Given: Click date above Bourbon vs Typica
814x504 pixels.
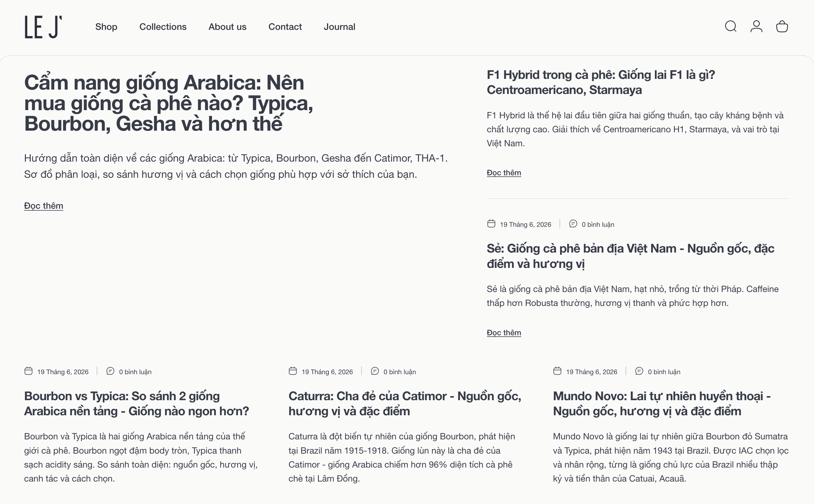Looking at the screenshot, I should 63,372.
